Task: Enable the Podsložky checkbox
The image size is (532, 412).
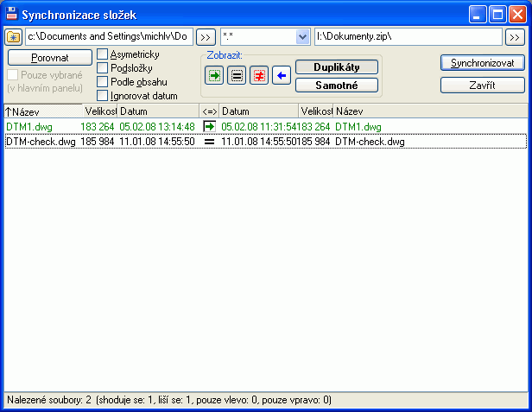Action: tap(102, 68)
